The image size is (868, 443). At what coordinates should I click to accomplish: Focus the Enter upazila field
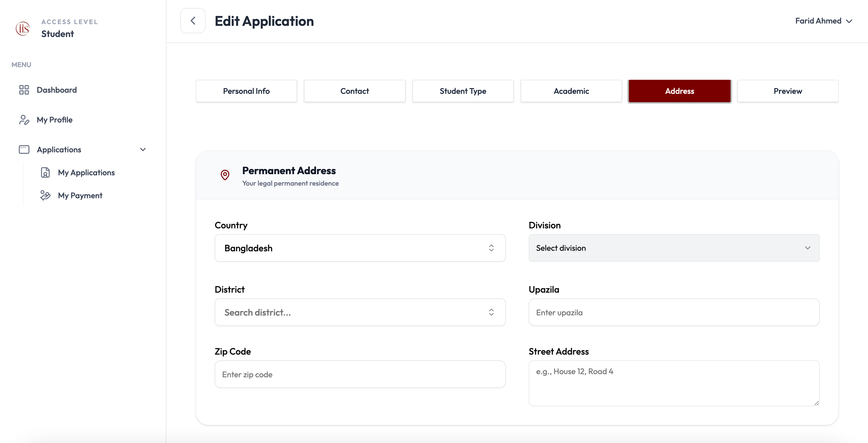pos(674,312)
